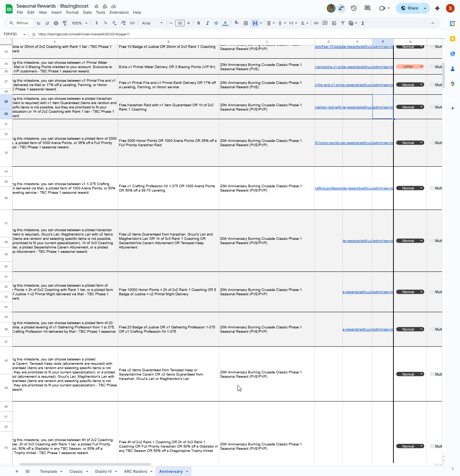This screenshot has height=476, width=460.
Task: Open Google Keep in the side panel
Action: pos(452,39)
